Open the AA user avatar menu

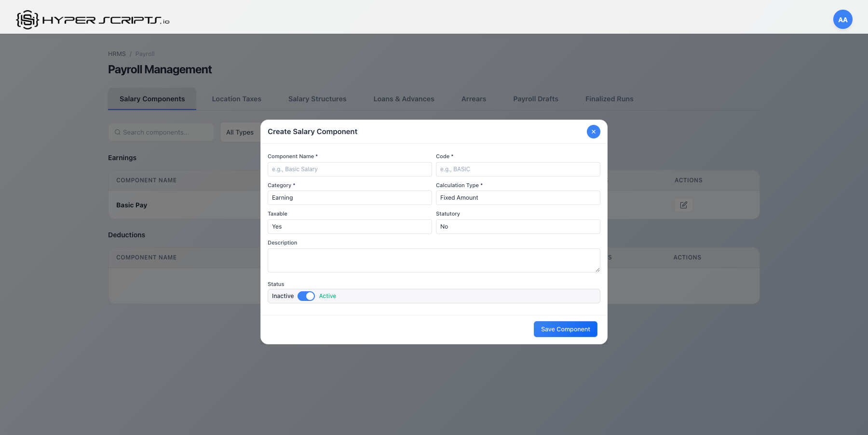click(842, 19)
